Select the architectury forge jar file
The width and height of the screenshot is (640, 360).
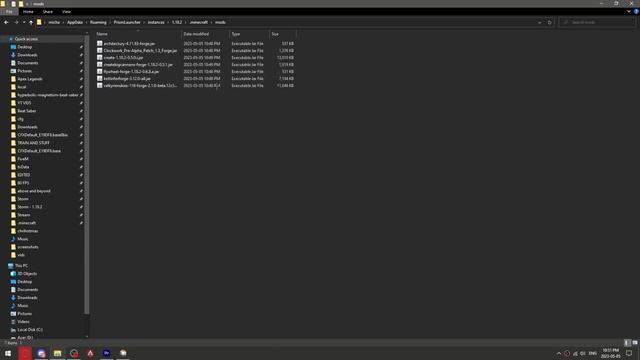point(129,44)
